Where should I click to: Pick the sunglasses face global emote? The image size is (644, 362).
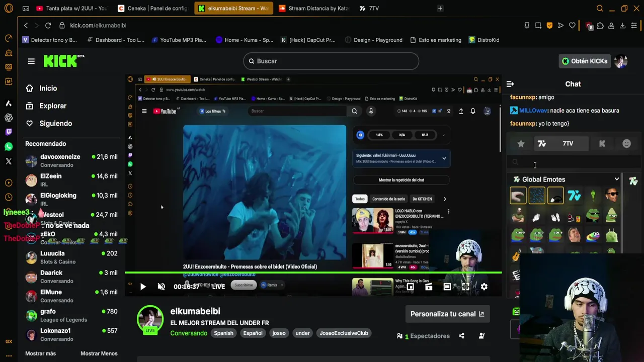tap(611, 196)
